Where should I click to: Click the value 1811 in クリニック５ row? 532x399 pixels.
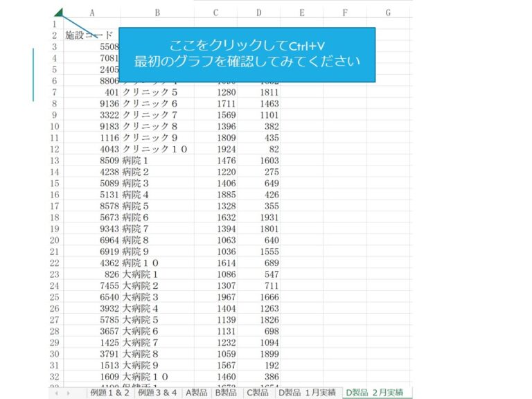click(259, 92)
